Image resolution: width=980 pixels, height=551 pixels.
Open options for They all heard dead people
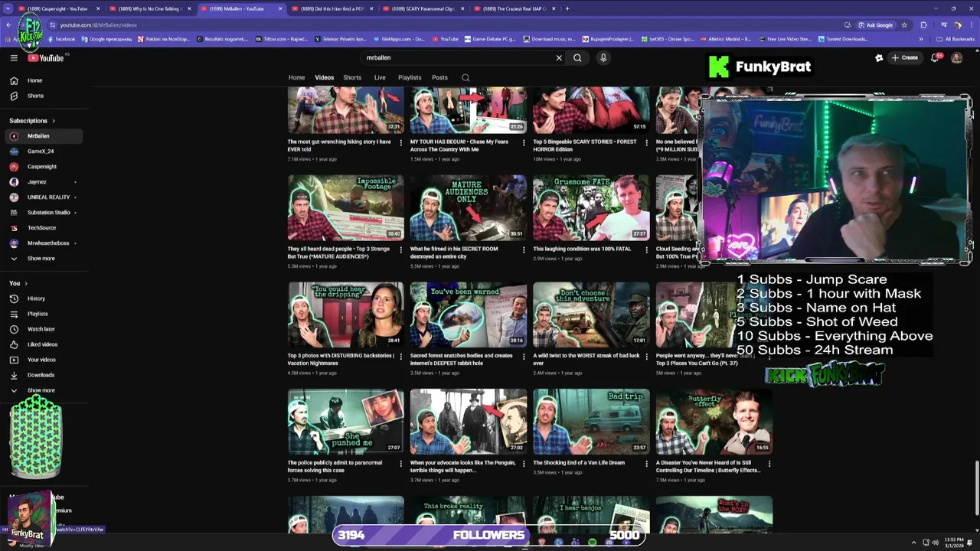[400, 249]
